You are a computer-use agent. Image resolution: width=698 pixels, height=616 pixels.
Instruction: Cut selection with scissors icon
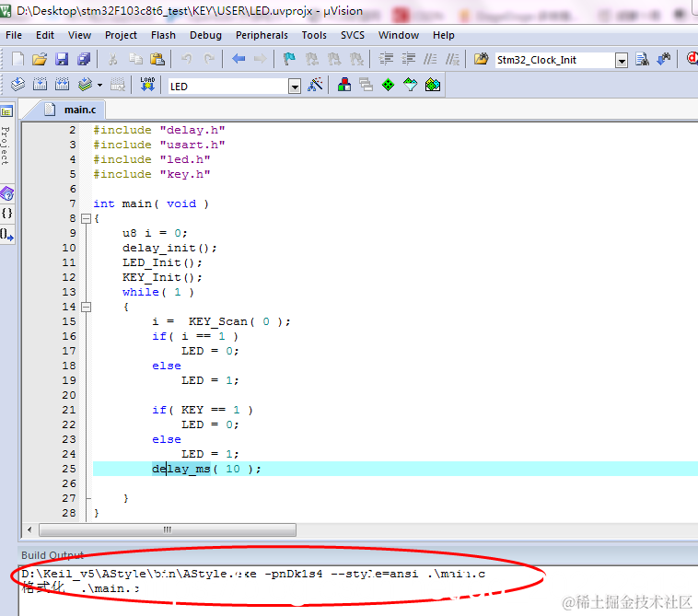pos(113,59)
